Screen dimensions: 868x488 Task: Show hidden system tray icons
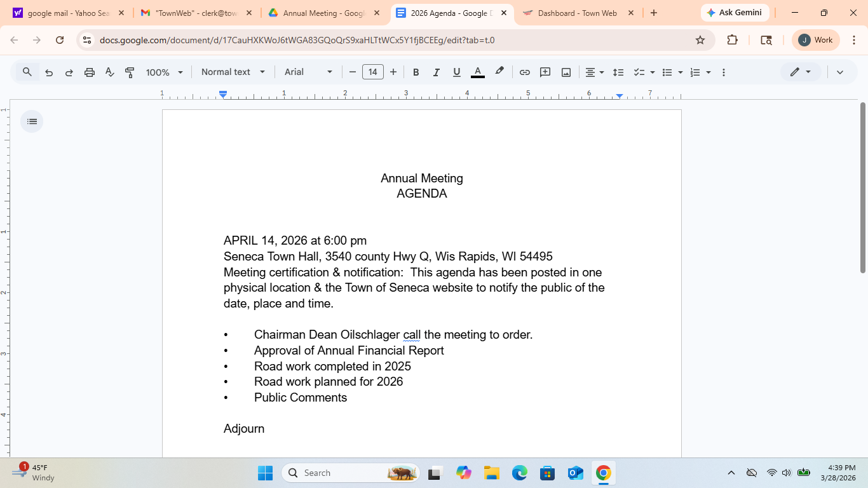click(731, 473)
